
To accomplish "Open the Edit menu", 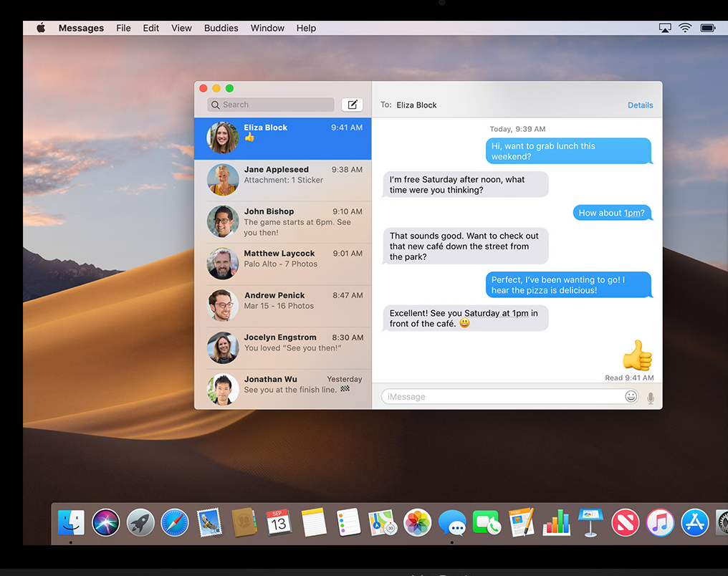I will tap(151, 28).
